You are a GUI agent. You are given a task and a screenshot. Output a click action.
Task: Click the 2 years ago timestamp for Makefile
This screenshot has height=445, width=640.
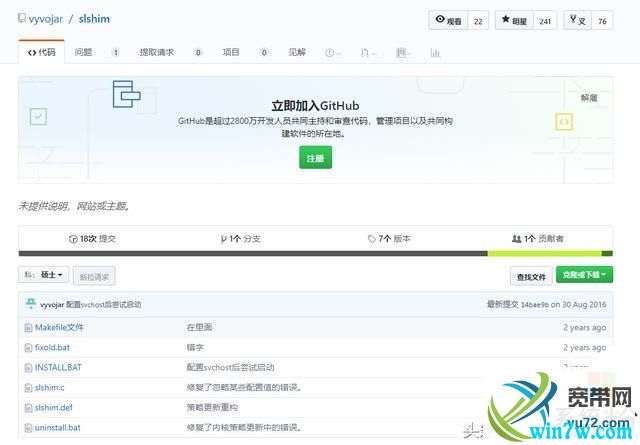click(584, 327)
